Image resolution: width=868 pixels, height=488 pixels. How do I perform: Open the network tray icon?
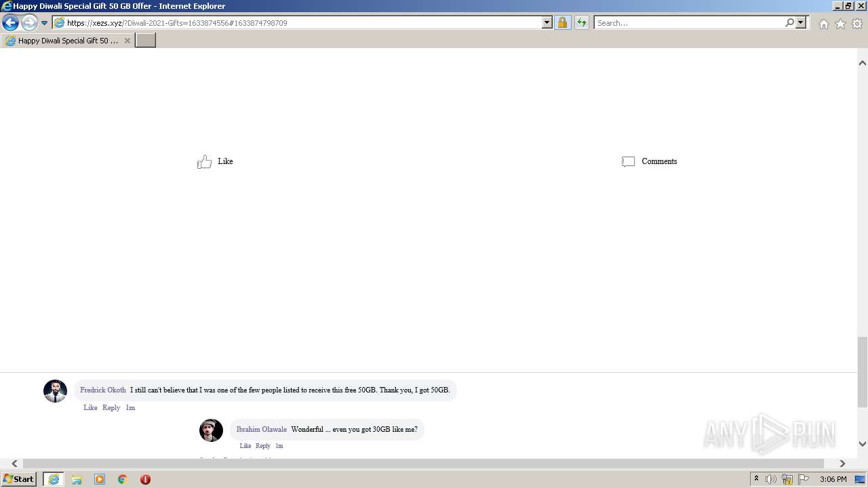tap(787, 479)
